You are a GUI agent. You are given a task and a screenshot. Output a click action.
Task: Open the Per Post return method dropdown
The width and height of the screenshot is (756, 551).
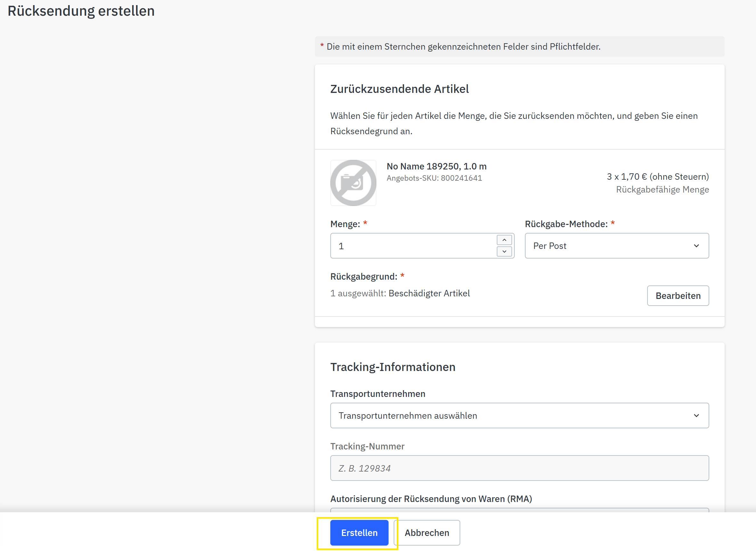click(617, 246)
